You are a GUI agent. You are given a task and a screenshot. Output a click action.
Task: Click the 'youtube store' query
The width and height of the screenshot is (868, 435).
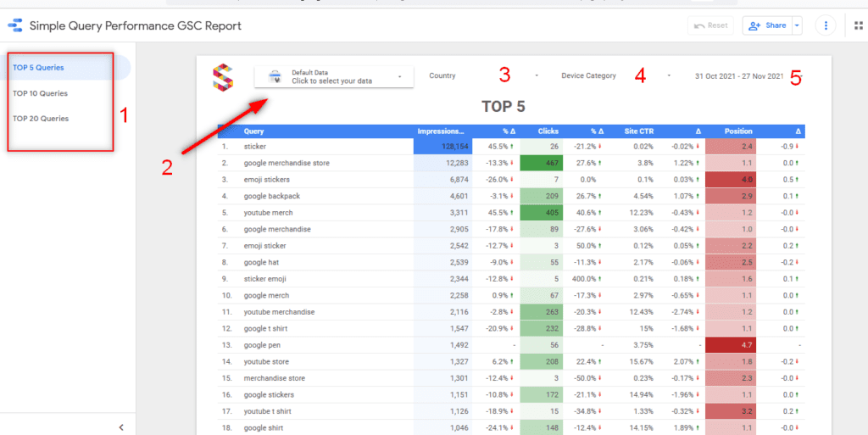265,362
